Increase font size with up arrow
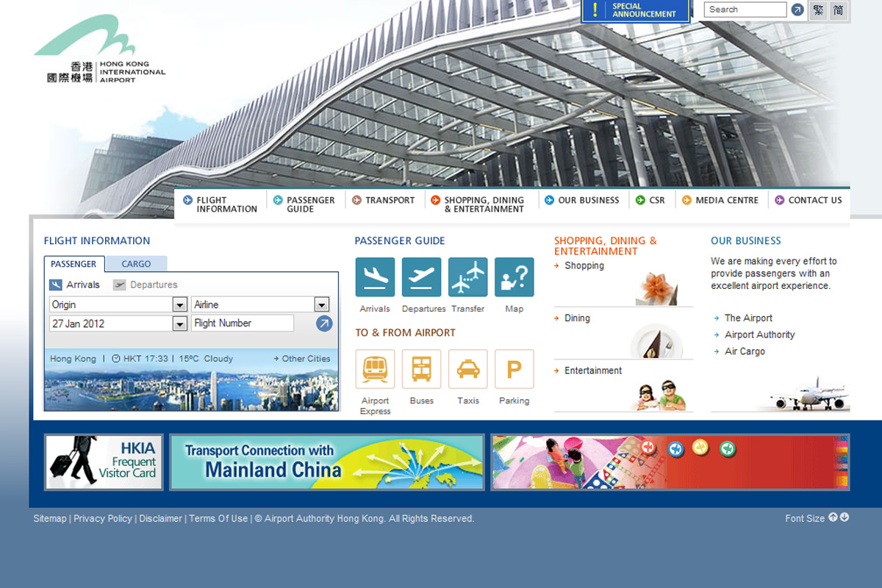Image resolution: width=882 pixels, height=588 pixels. 833,517
